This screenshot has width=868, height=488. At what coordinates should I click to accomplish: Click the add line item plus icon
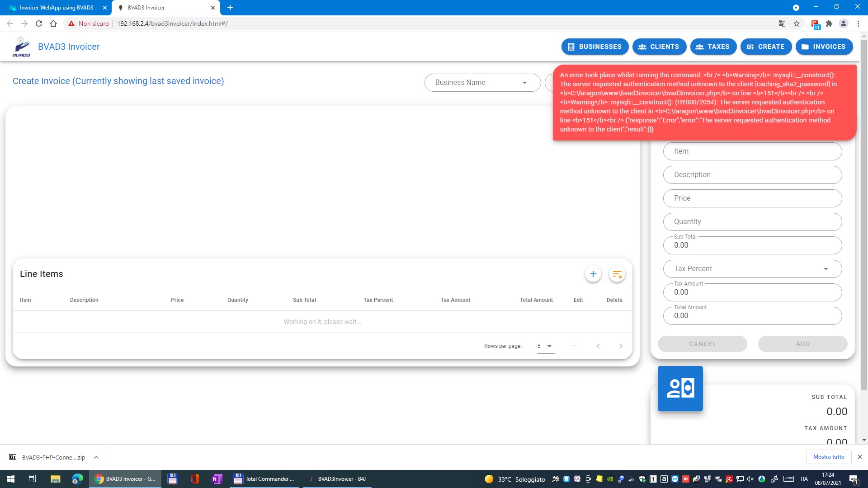coord(593,274)
